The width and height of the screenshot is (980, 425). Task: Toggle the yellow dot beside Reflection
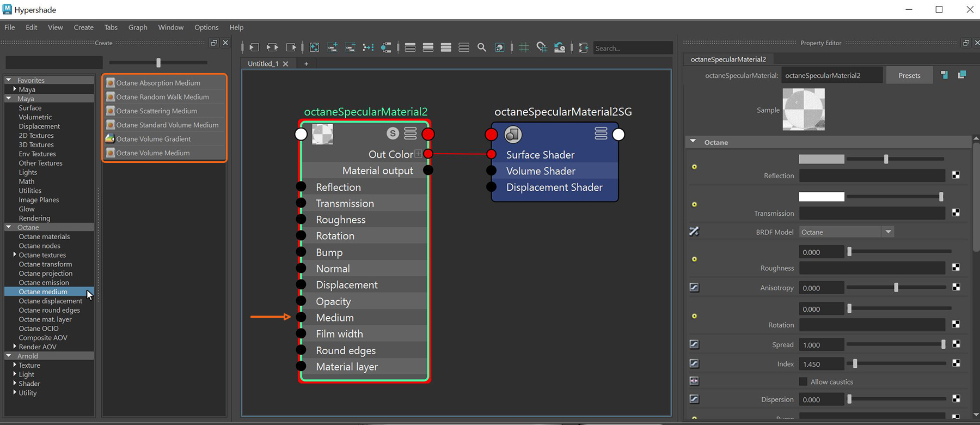click(x=694, y=167)
